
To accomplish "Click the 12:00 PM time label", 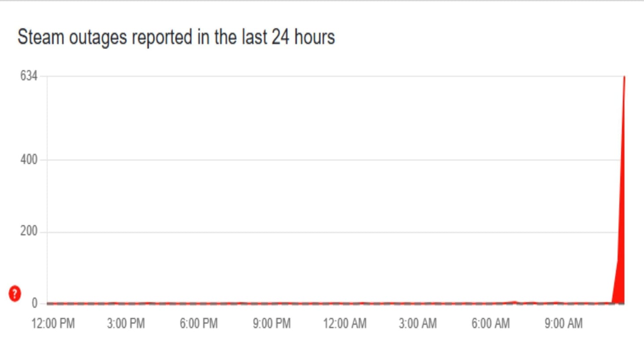I will pos(53,324).
